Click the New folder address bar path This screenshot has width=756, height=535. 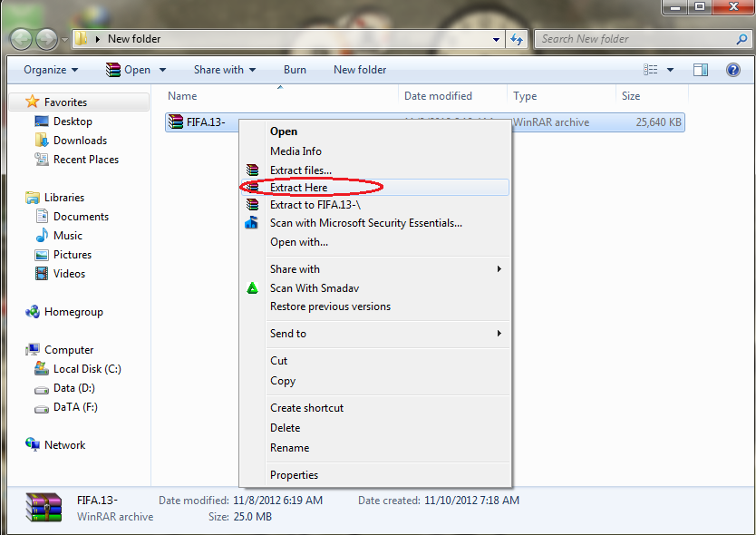point(134,39)
